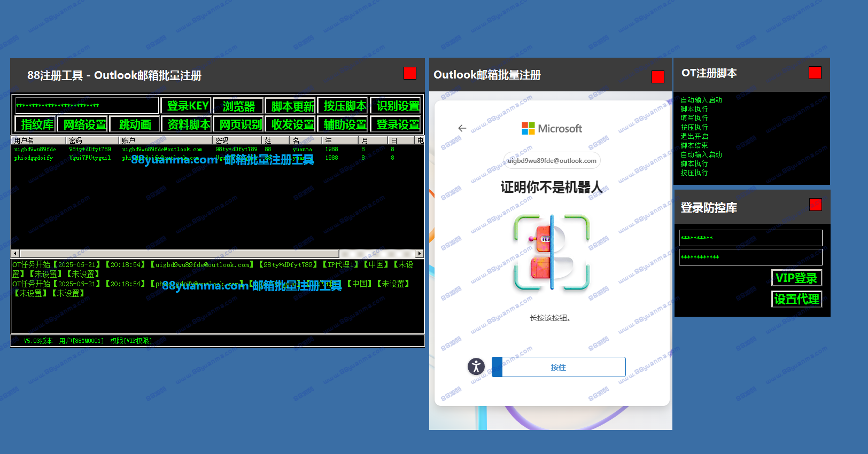The width and height of the screenshot is (868, 454).
Task: Open 网络设置
Action: pyautogui.click(x=83, y=124)
